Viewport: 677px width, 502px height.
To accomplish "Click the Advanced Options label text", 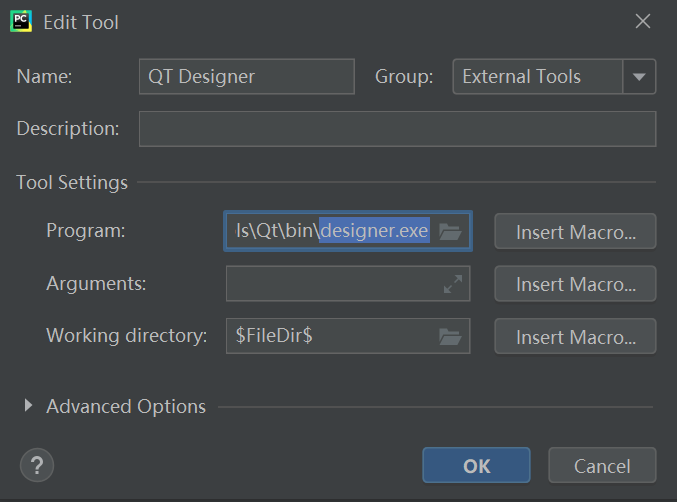I will 126,406.
